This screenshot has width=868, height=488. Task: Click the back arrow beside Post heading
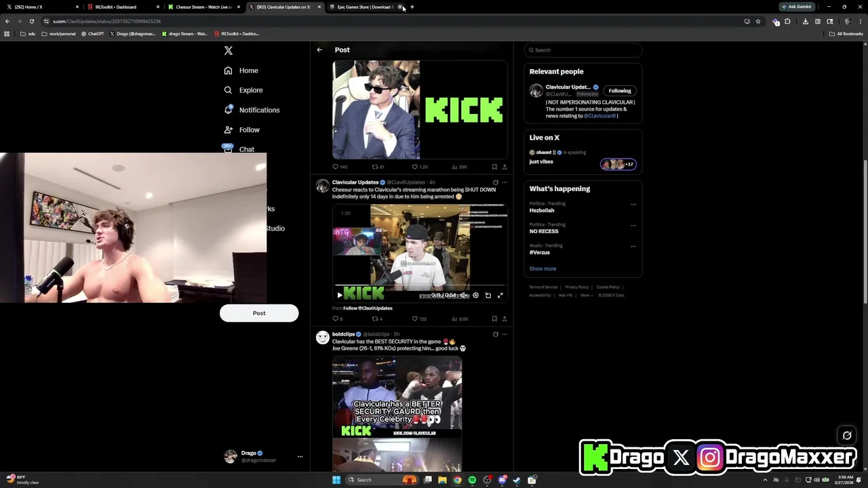click(319, 49)
